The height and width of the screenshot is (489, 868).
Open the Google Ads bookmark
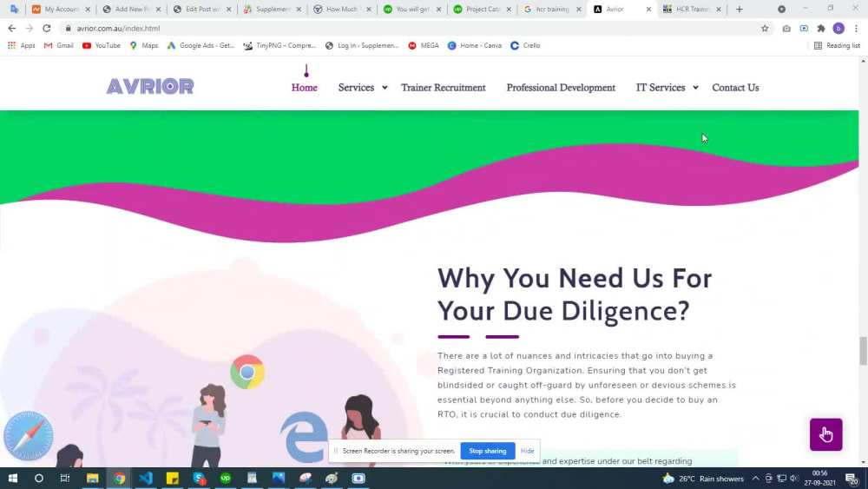[x=201, y=45]
